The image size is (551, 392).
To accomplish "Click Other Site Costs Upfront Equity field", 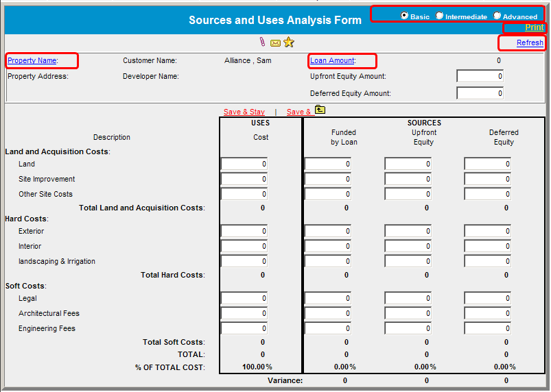I will click(408, 194).
